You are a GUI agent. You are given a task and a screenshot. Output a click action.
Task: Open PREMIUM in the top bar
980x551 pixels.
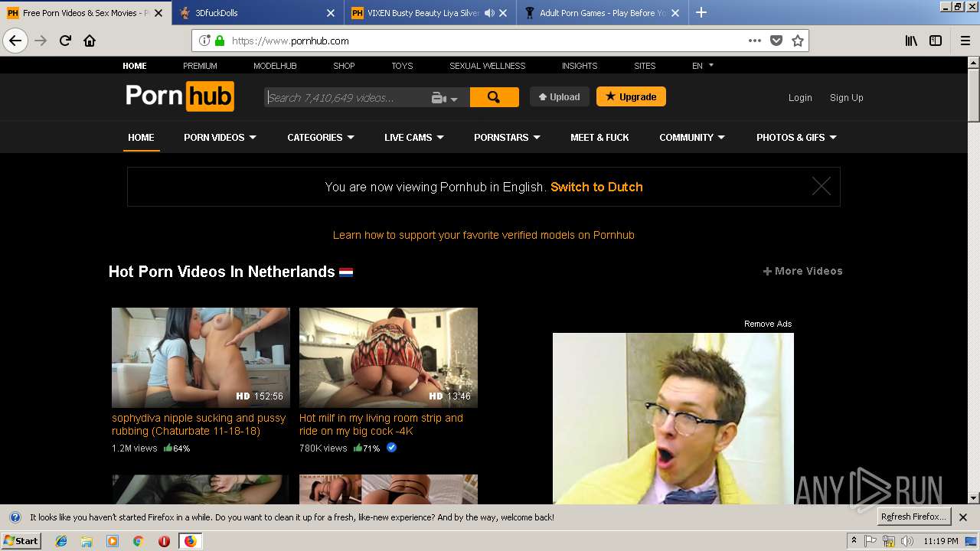(200, 66)
